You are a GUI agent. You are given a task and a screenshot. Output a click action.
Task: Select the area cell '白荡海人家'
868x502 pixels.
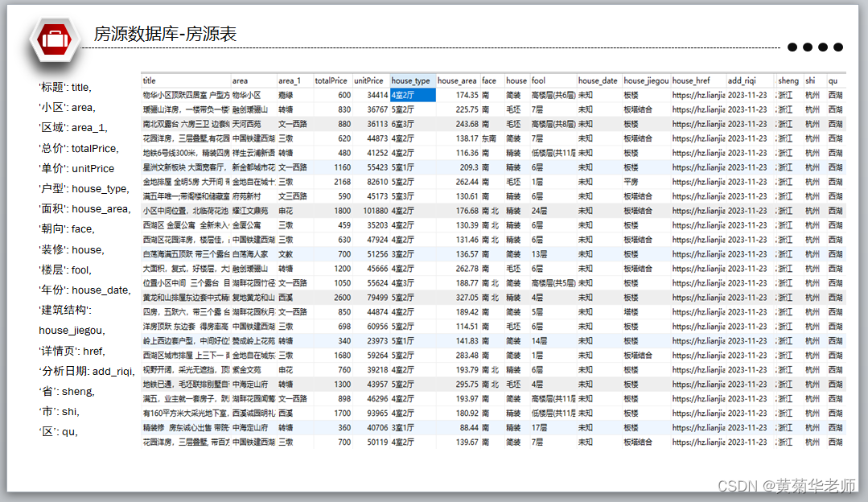[249, 254]
